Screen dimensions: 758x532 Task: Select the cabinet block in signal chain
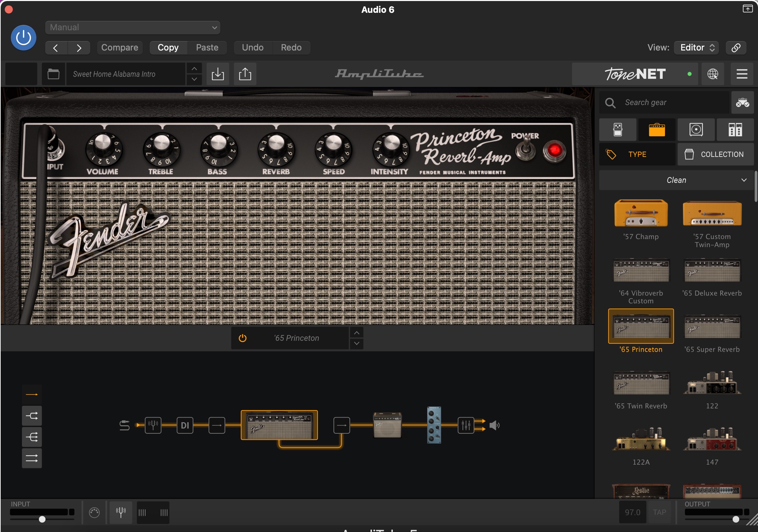click(x=387, y=425)
